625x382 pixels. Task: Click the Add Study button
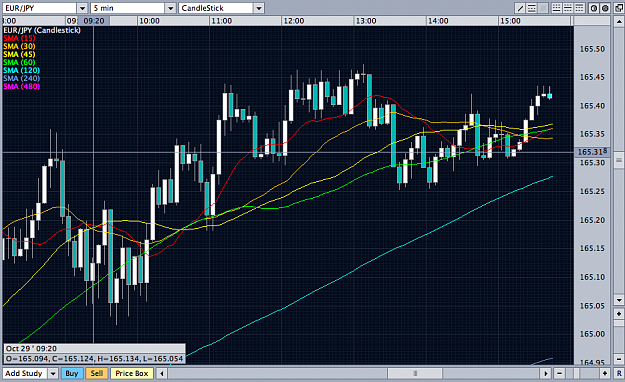pyautogui.click(x=25, y=374)
